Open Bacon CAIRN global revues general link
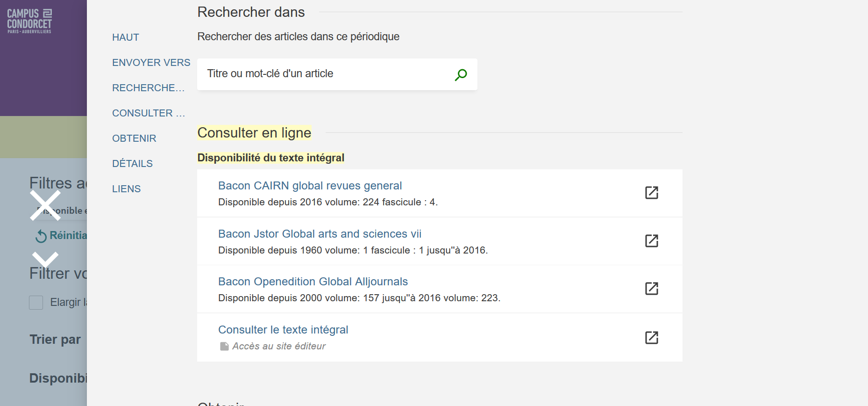Screen dimensions: 868x406 (x=310, y=186)
